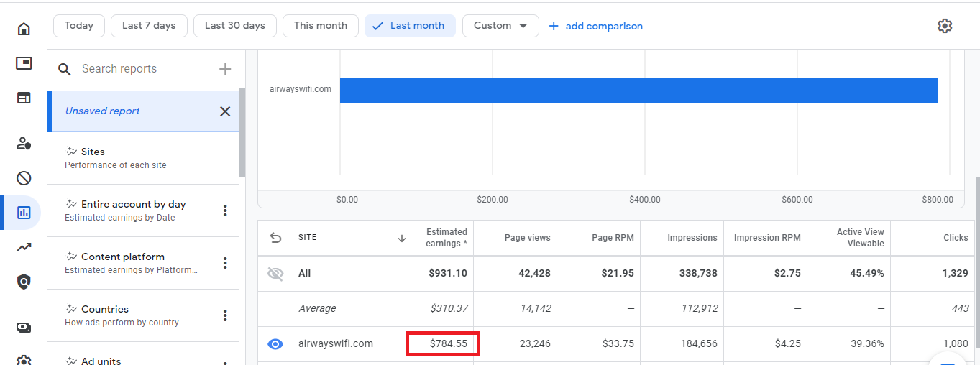
Task: Open more options for Countries report
Action: (x=225, y=315)
